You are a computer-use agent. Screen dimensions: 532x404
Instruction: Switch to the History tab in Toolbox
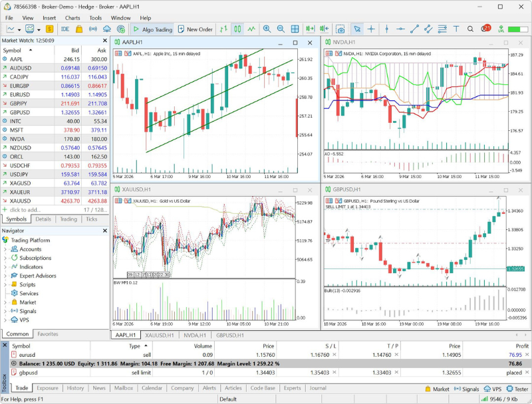(x=75, y=388)
